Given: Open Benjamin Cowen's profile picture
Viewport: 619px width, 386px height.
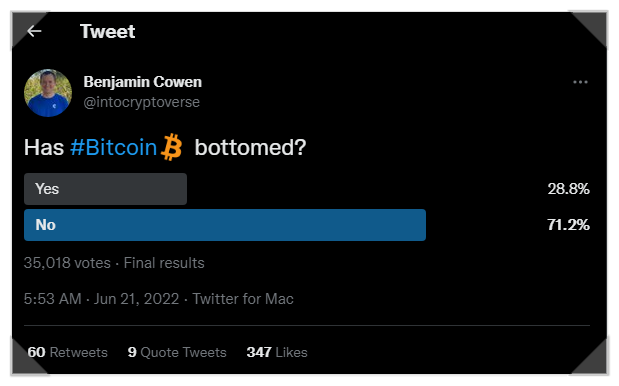Looking at the screenshot, I should (x=48, y=93).
